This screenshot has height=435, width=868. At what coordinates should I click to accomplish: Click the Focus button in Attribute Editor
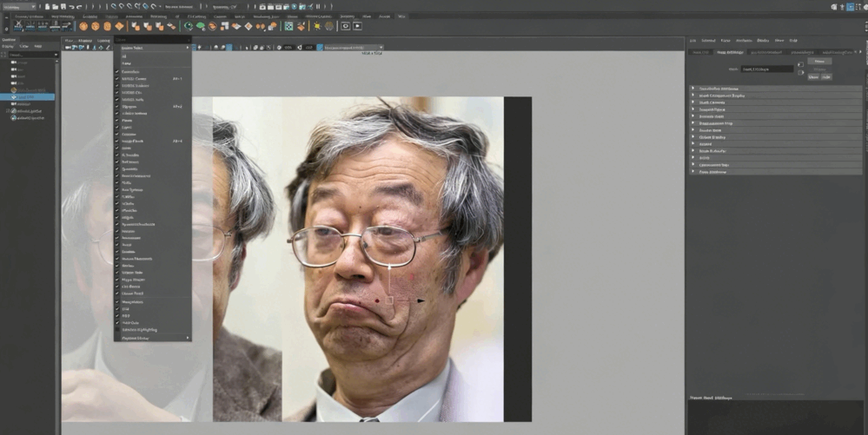819,61
